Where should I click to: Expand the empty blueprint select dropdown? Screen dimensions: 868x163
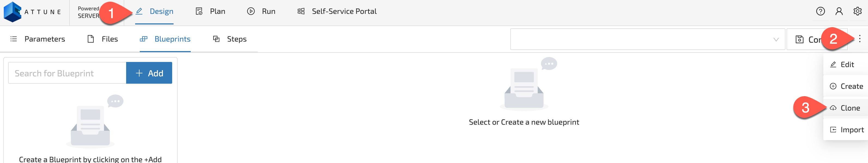click(640, 39)
